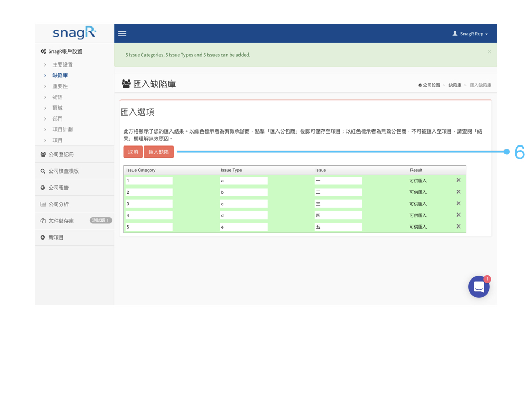Open the chat support widget
Viewport: 532px width, 399px height.
coord(478,287)
